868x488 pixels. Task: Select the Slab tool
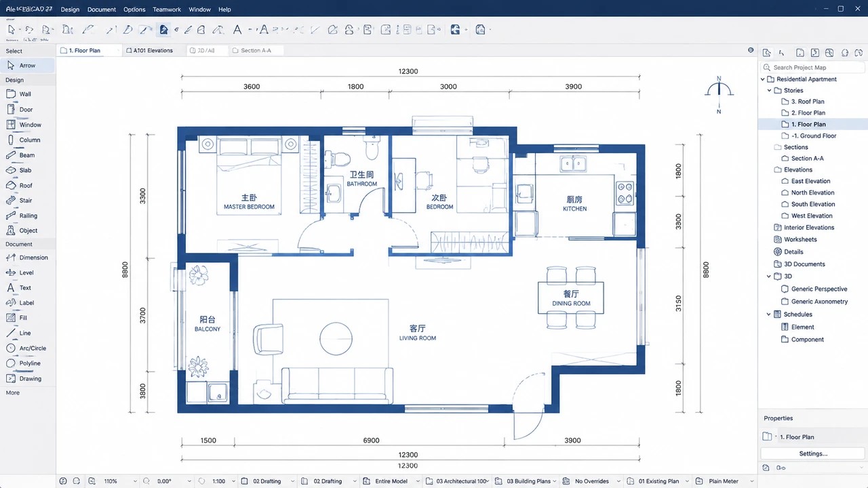(x=27, y=170)
